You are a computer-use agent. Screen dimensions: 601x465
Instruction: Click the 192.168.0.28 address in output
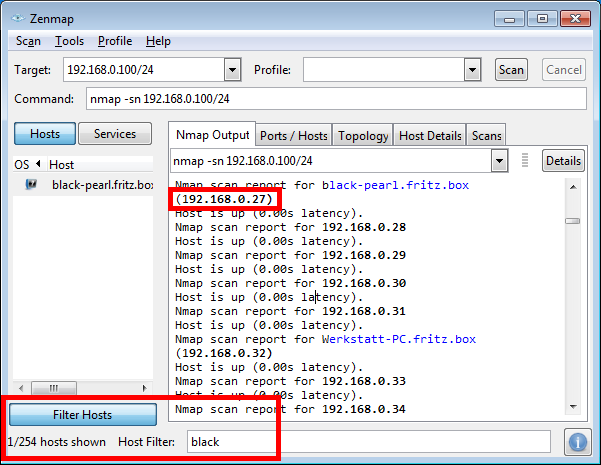pos(364,227)
